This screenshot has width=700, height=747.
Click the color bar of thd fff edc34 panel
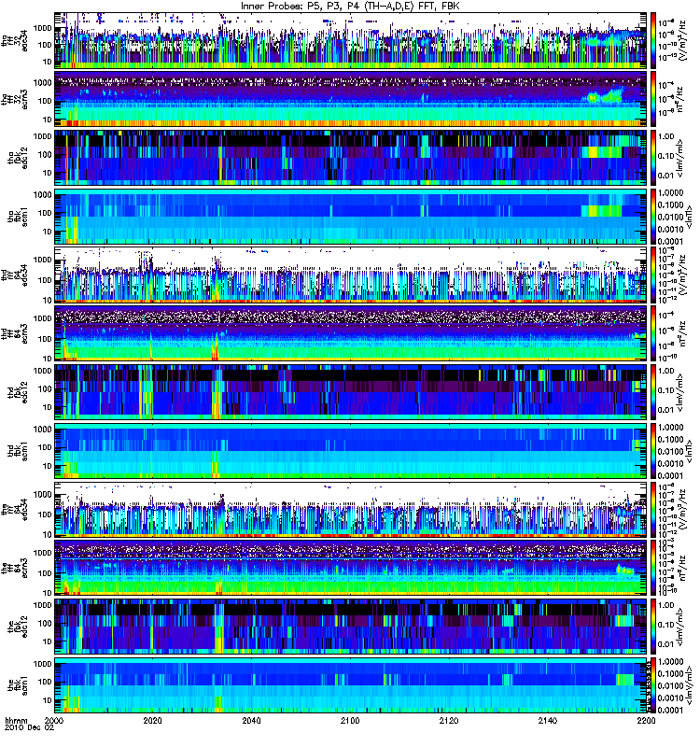[653, 275]
